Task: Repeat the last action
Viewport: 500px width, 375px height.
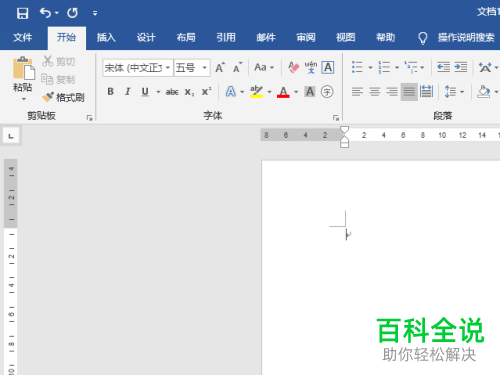Action: point(72,13)
